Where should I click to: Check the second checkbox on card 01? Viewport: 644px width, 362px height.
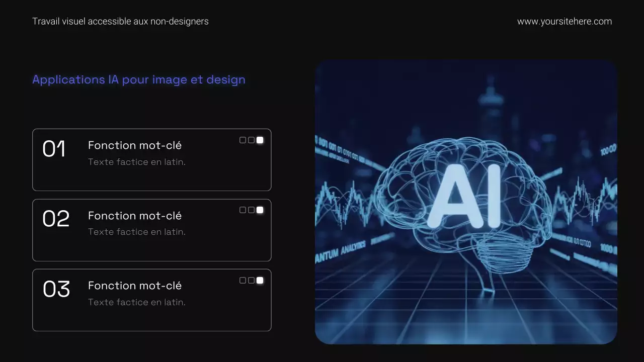[251, 140]
